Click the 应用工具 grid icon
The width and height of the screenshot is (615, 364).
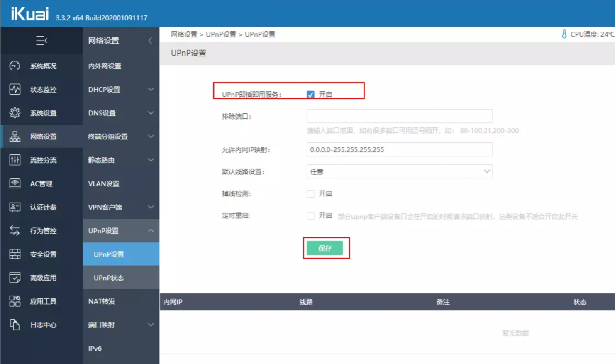point(15,301)
